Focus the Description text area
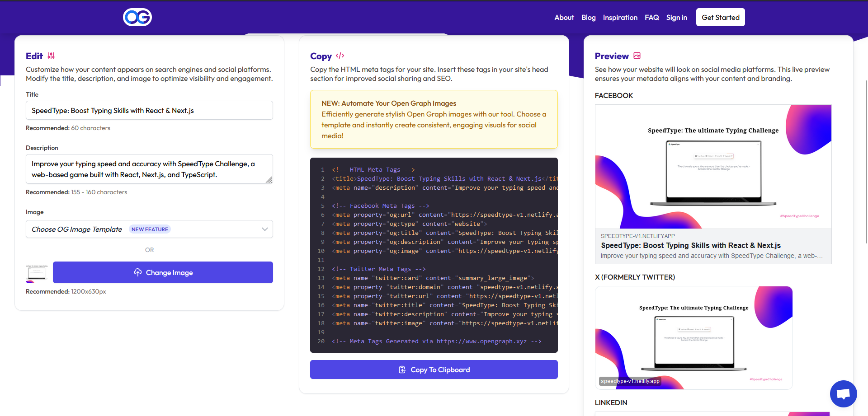 tap(149, 169)
